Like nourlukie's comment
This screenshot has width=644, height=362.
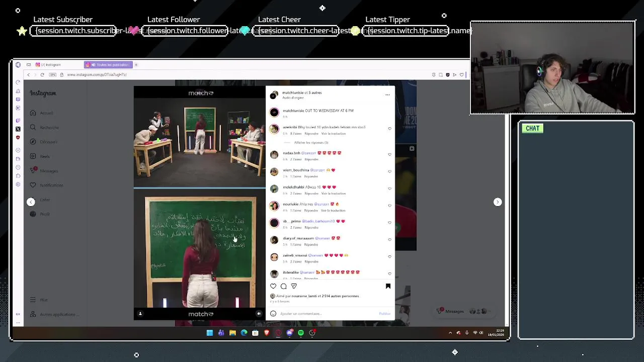click(x=389, y=206)
